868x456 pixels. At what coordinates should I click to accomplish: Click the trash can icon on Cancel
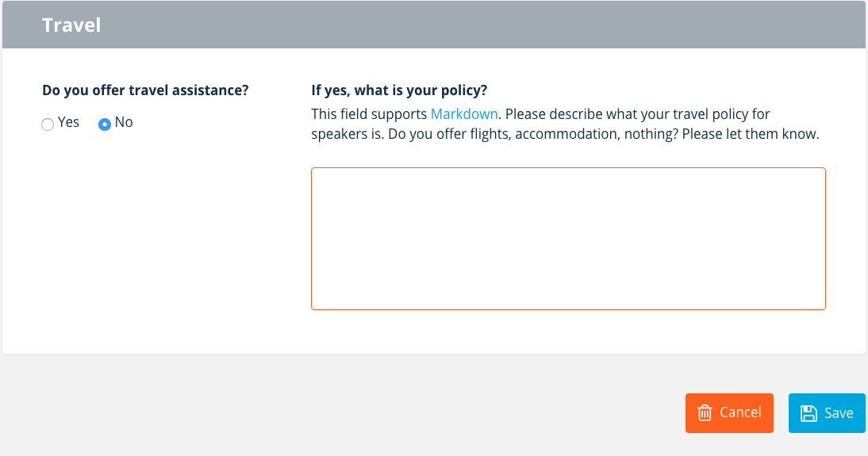tap(705, 413)
